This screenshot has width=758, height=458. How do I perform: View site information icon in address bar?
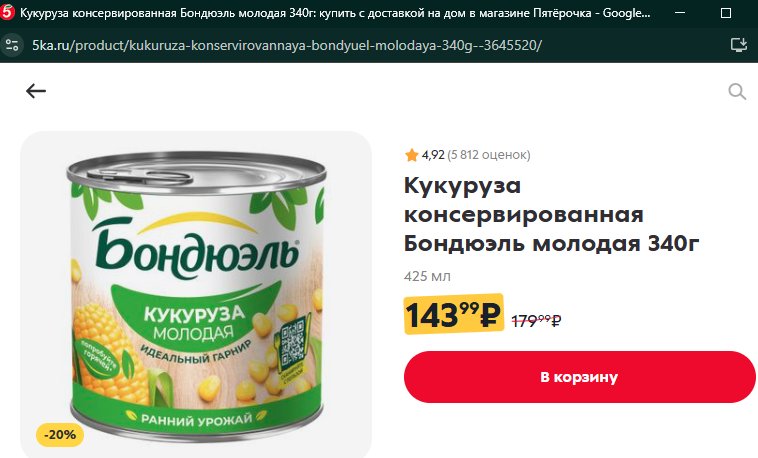pyautogui.click(x=12, y=45)
